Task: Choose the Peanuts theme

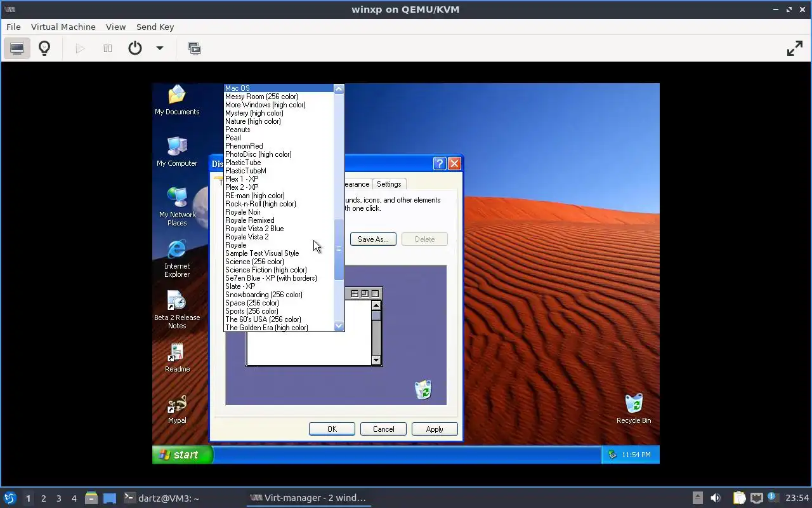Action: [279, 130]
